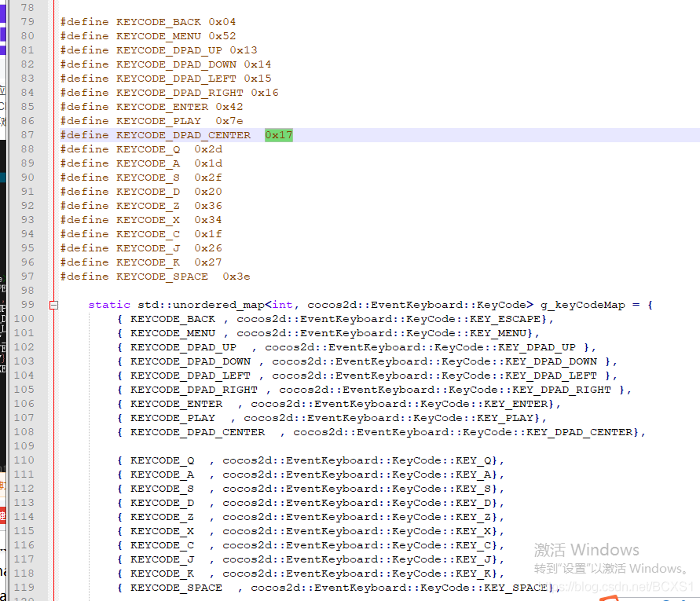Click KEY_MENU map entry on line 101
Image resolution: width=700 pixels, height=601 pixels.
(x=328, y=333)
